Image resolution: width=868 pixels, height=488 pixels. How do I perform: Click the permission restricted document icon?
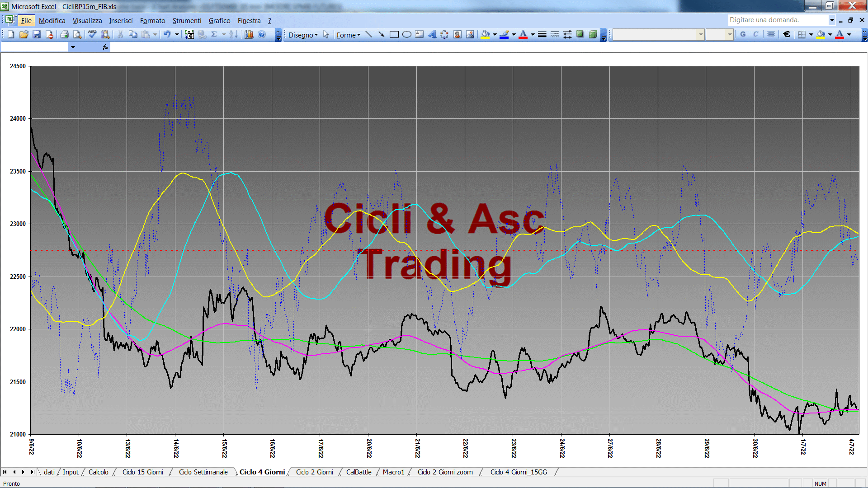pos(49,34)
